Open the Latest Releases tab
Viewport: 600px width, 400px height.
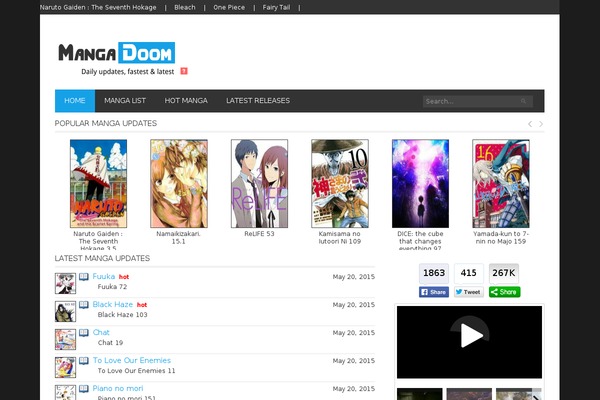[x=258, y=101]
